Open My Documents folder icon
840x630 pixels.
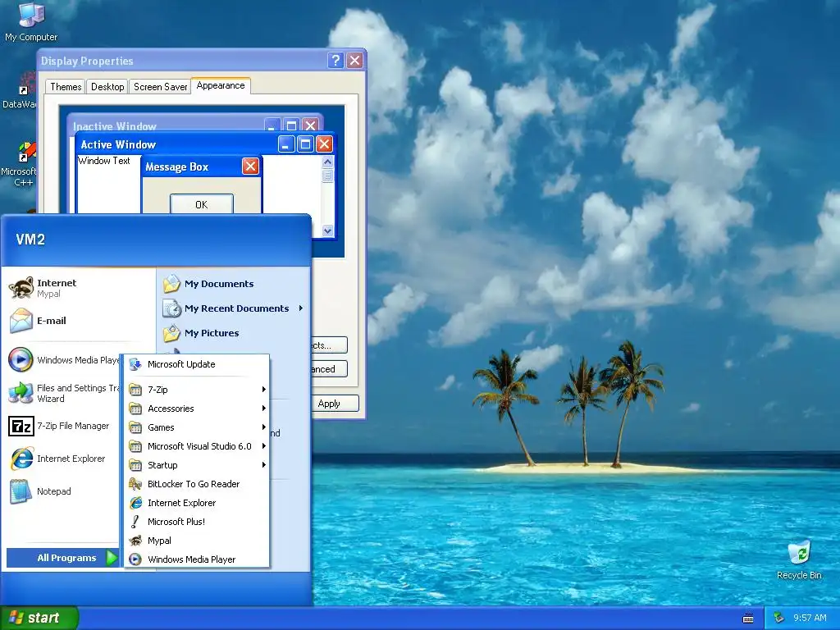(172, 283)
